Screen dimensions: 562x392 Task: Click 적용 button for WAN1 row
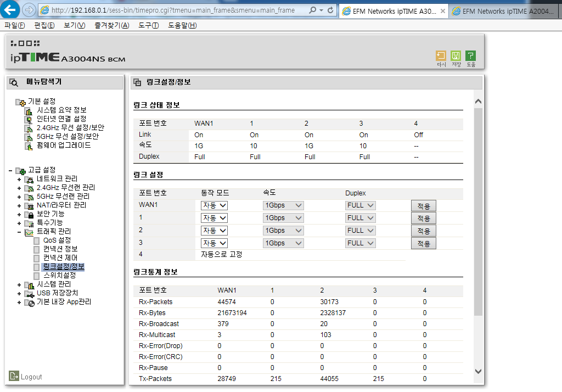pos(423,206)
